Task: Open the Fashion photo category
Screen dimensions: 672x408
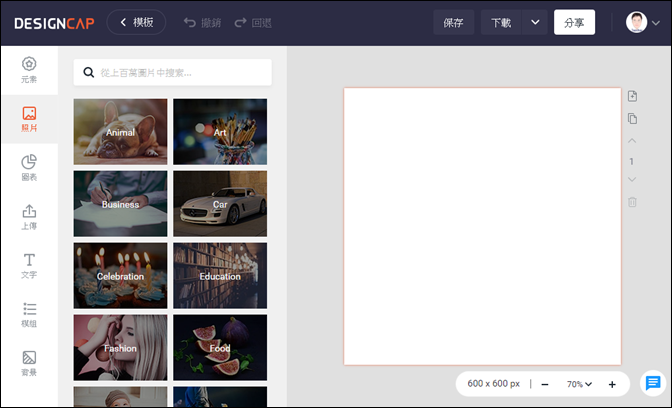Action: 120,348
